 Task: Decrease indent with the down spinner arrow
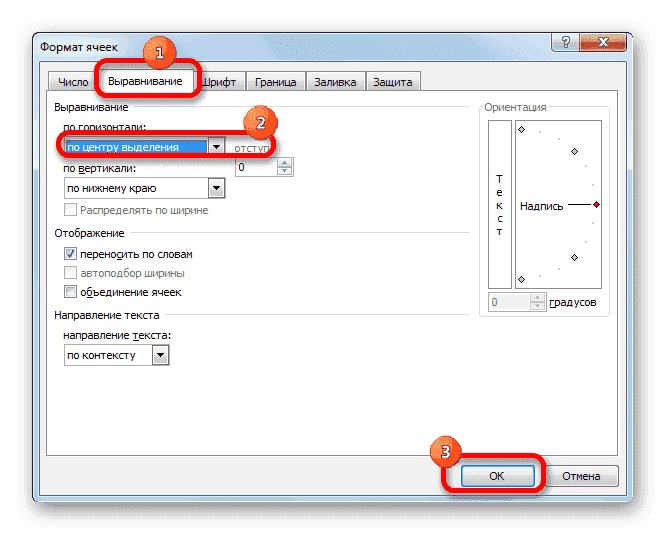285,172
